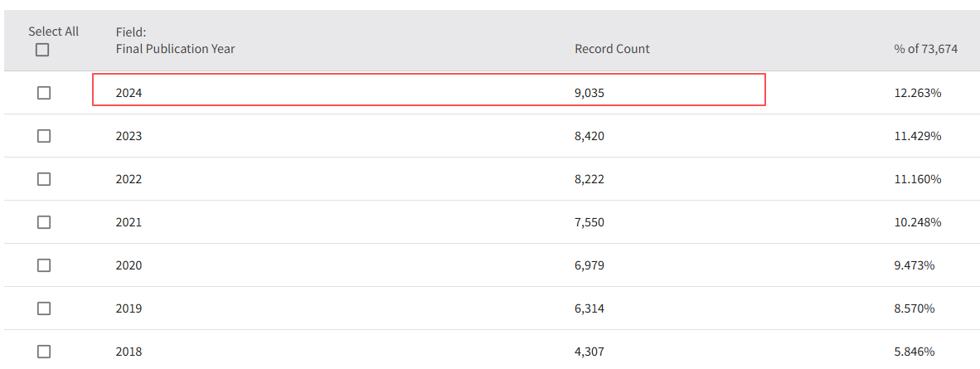The width and height of the screenshot is (980, 369).
Task: Check the Select All checkbox
Action: (42, 50)
